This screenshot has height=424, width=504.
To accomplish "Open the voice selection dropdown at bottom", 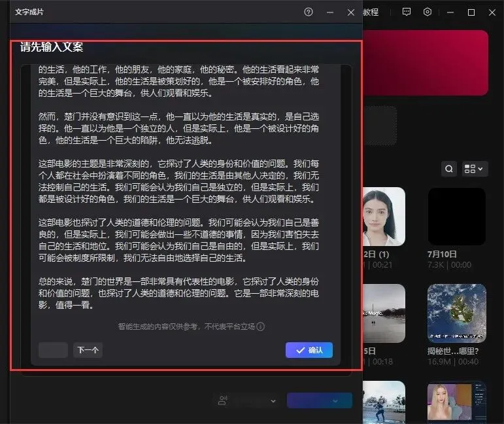I will click(247, 400).
